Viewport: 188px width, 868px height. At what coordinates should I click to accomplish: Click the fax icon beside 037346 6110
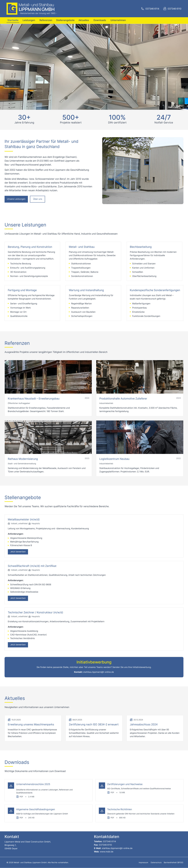165,9
